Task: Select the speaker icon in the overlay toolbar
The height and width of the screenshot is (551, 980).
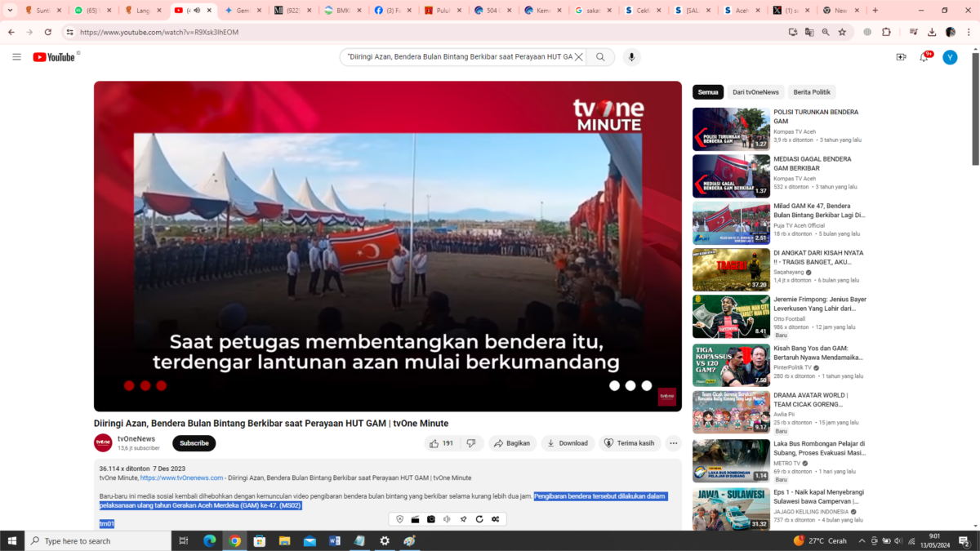Action: [447, 518]
